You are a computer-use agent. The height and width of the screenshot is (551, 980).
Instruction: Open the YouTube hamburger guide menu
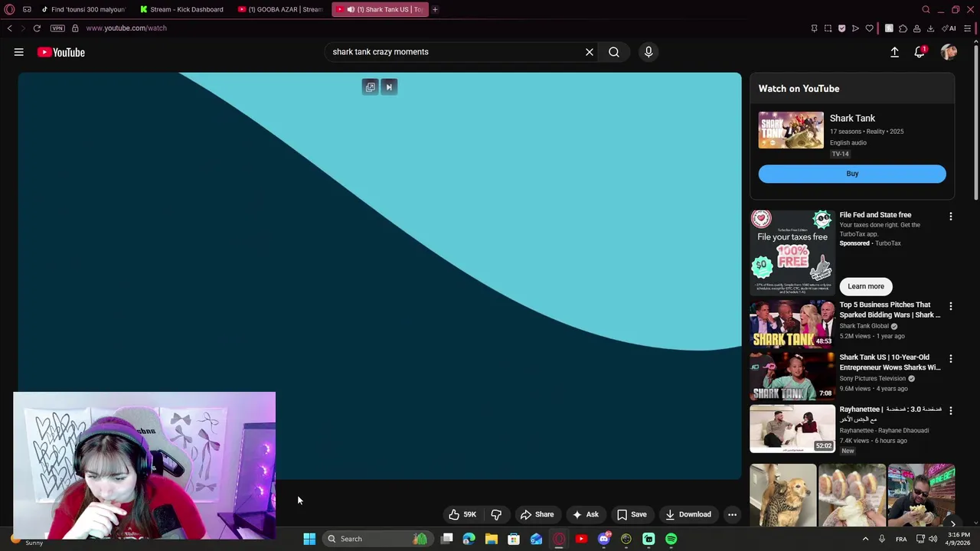pos(18,52)
